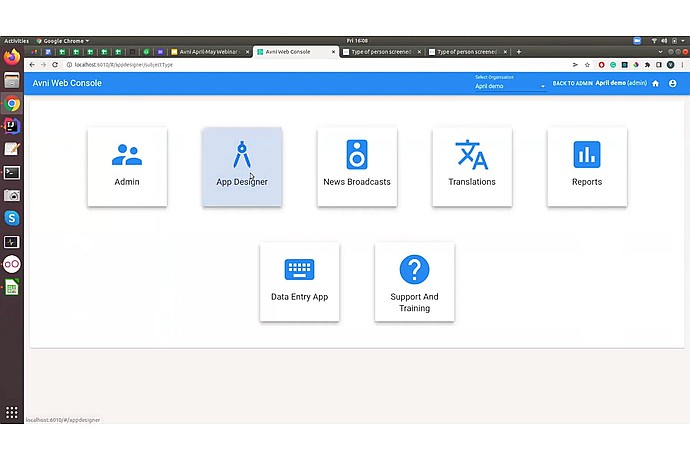
Task: Open the tab search chevron
Action: pos(660,52)
